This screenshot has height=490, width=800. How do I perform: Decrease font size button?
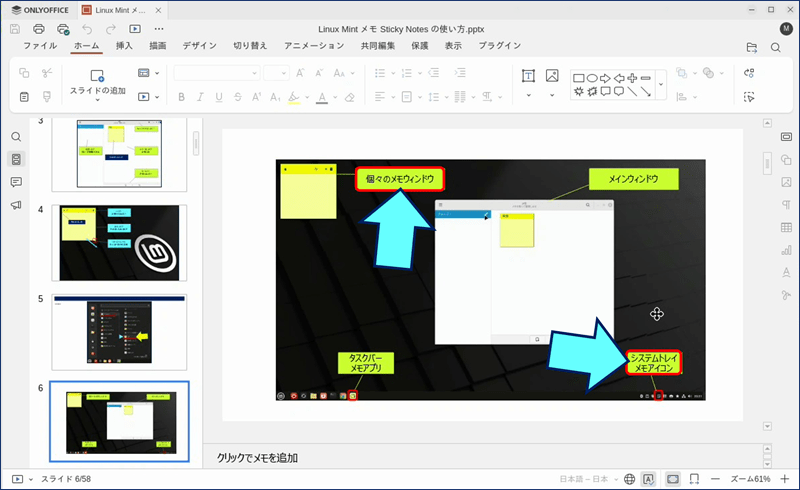(x=319, y=73)
